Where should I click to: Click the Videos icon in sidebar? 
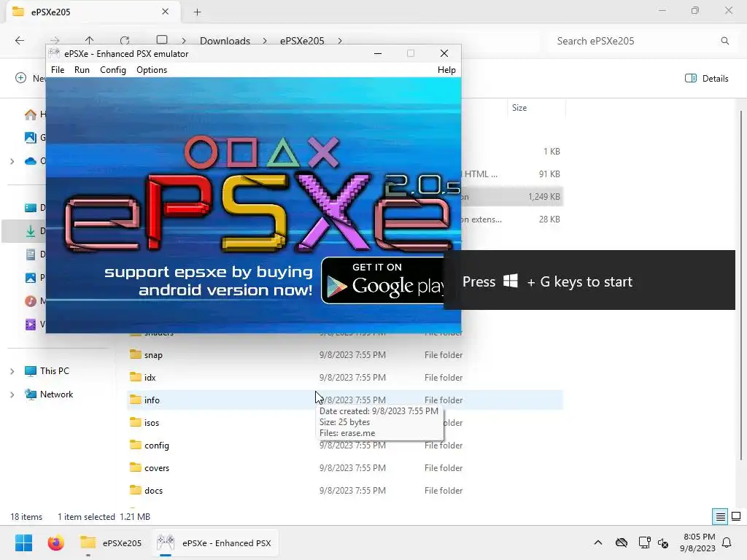[31, 324]
